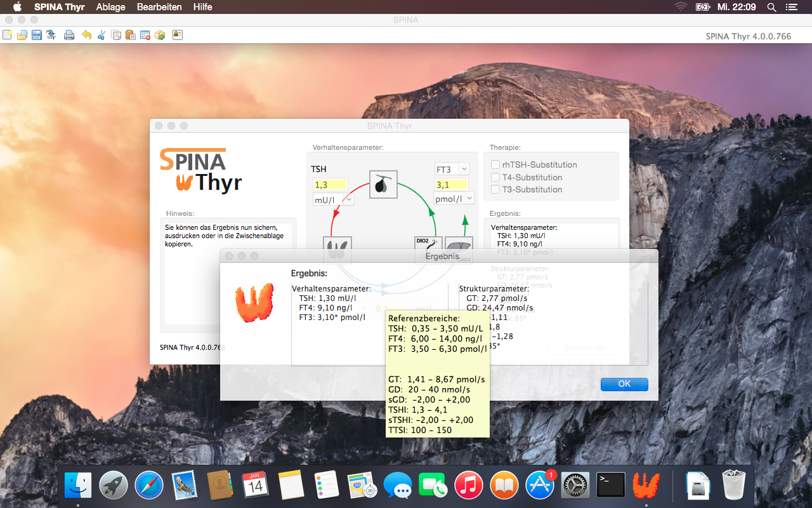Open the Hilfe menu
Image resolution: width=812 pixels, height=508 pixels.
(202, 7)
